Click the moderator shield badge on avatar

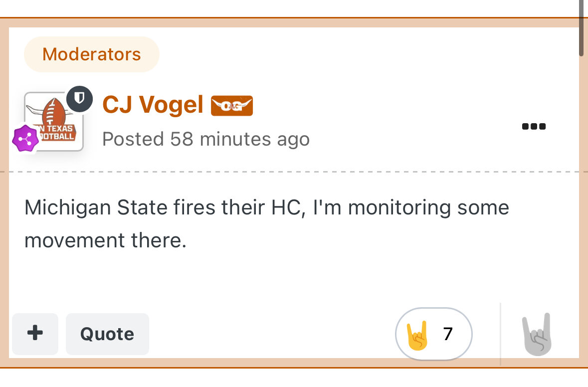click(x=79, y=99)
